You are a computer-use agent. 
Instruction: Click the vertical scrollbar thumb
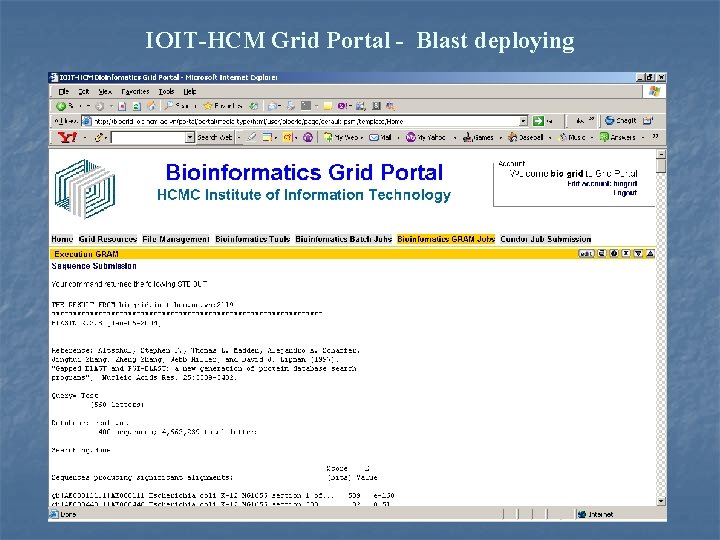click(661, 166)
